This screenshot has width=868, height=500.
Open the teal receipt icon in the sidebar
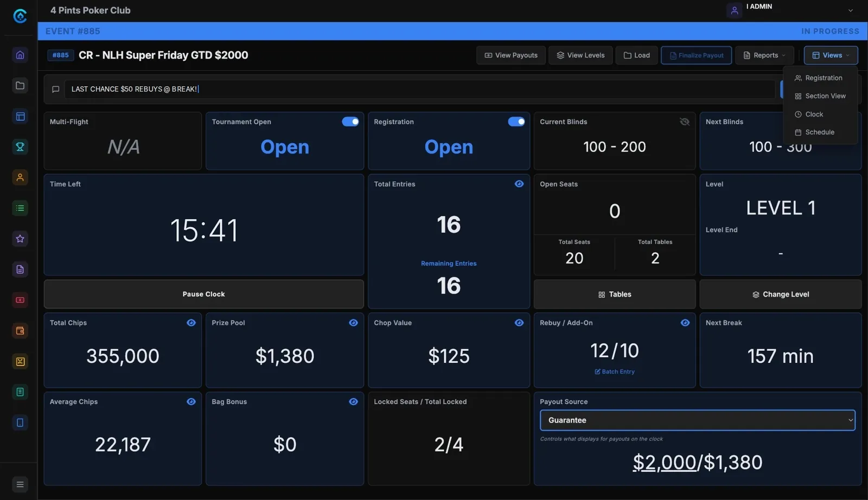click(x=20, y=392)
